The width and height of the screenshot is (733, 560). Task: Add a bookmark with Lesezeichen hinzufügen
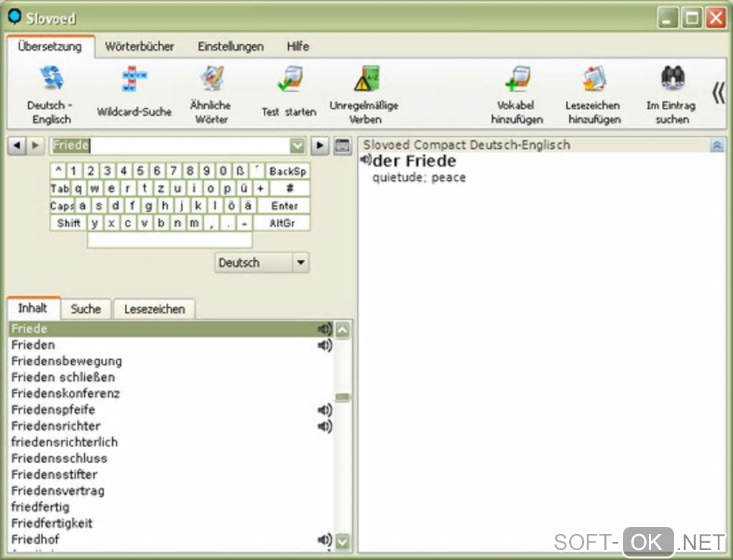pos(594,96)
